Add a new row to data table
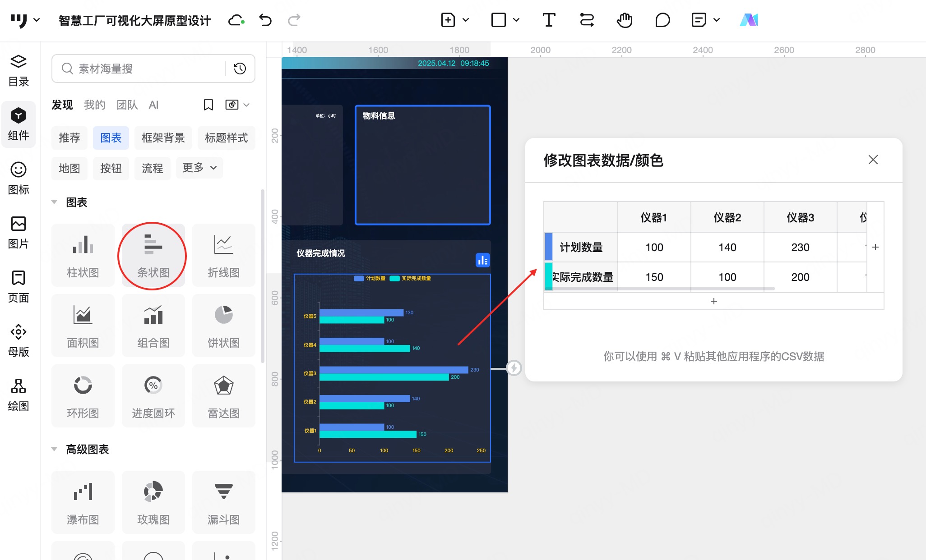The height and width of the screenshot is (560, 926). coord(713,301)
